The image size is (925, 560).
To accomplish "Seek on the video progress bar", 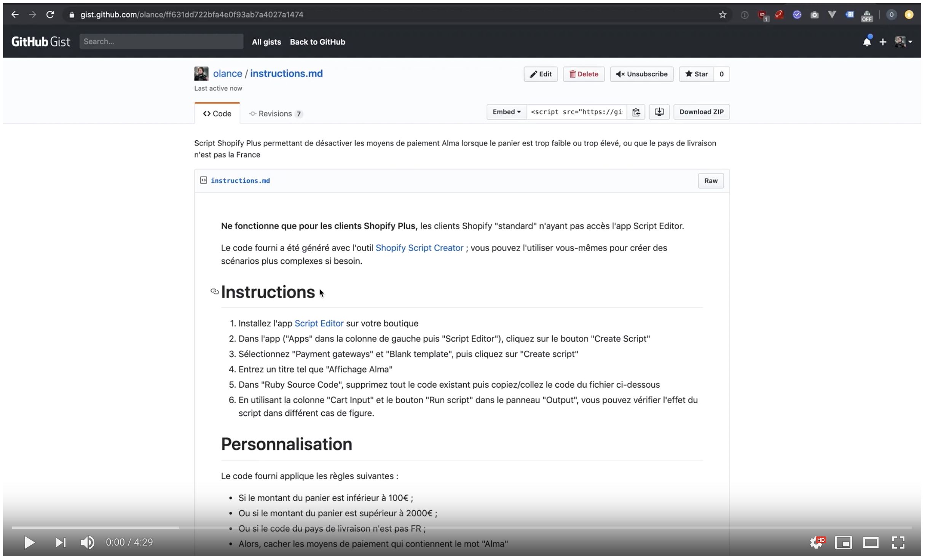I will click(462, 528).
